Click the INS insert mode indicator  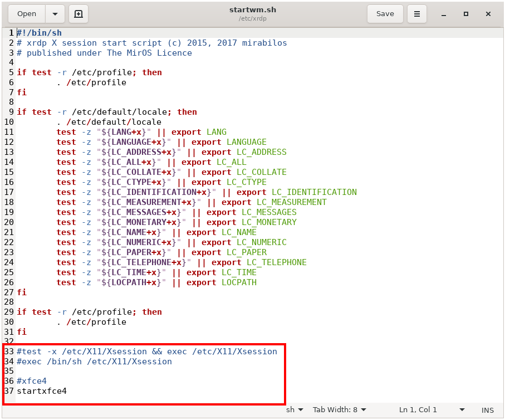pos(487,410)
